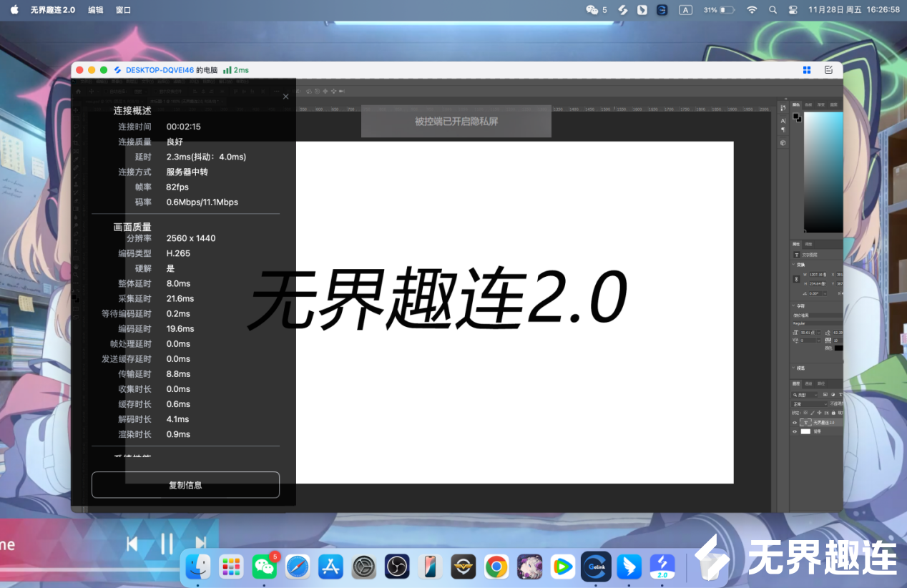
Task: Click the note edit icon in the title bar
Action: point(828,70)
